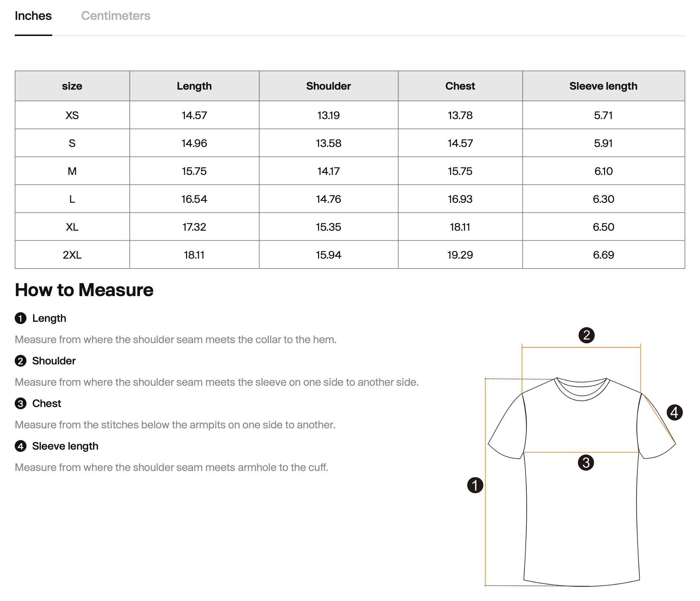
Task: Click the Shoulder column header
Action: [x=328, y=86]
